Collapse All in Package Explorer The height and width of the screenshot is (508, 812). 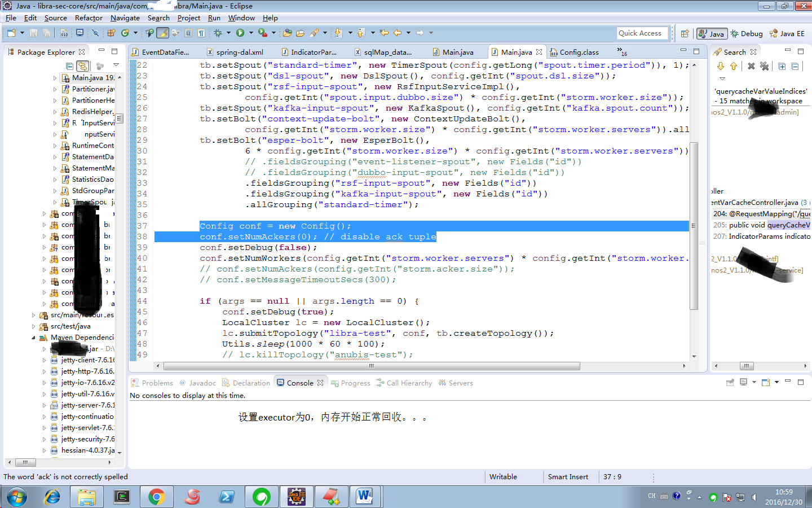[x=69, y=66]
